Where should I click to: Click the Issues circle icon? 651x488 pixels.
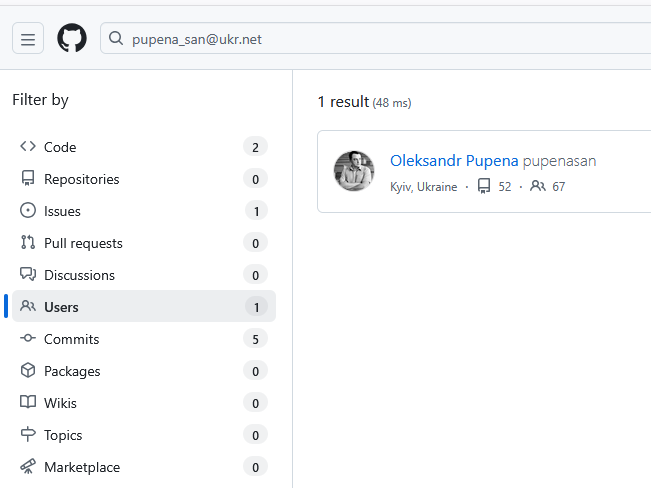point(28,211)
